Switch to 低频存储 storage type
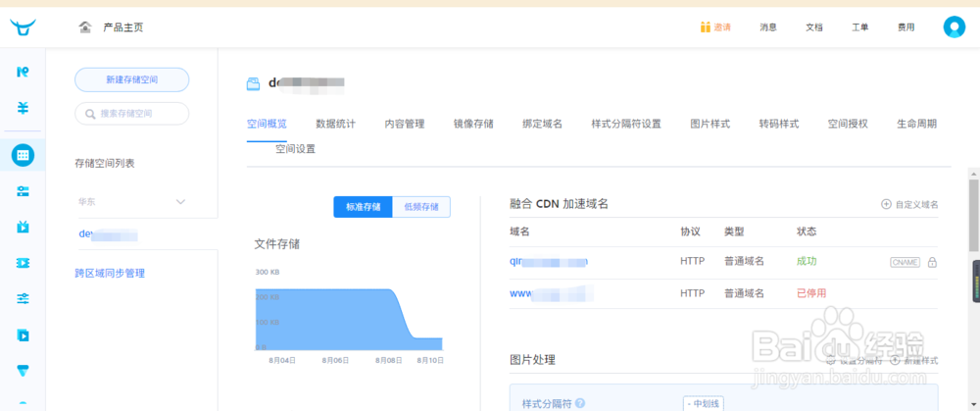Screen dimensions: 980x411 (x=421, y=207)
